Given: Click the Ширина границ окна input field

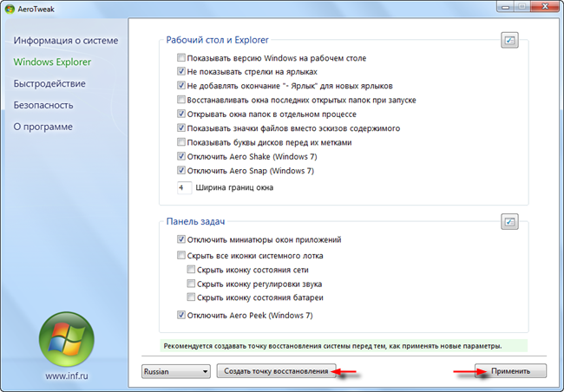Looking at the screenshot, I should click(184, 187).
